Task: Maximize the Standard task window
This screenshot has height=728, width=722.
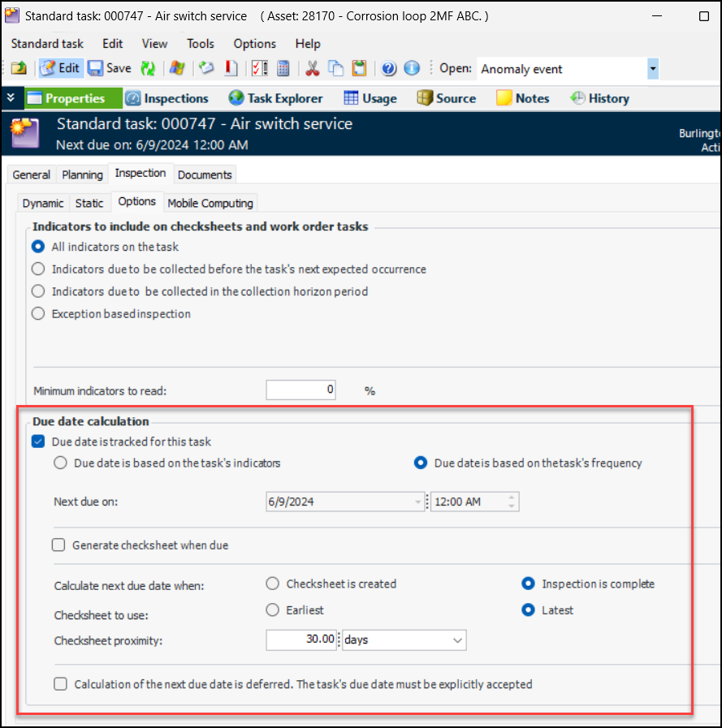Action: click(704, 15)
